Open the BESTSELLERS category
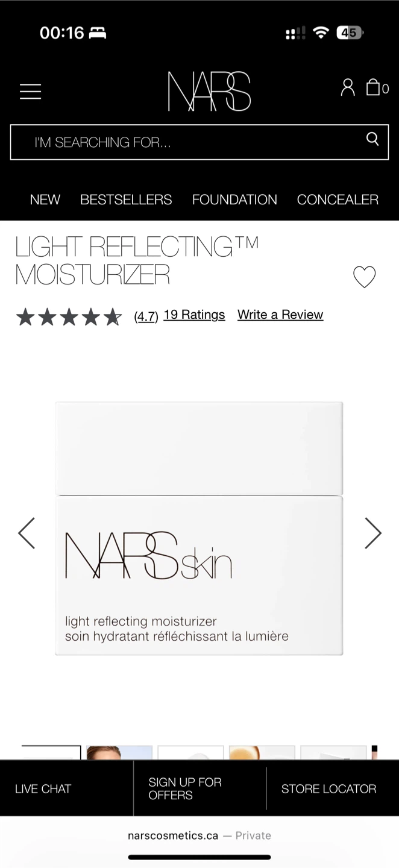 (126, 200)
